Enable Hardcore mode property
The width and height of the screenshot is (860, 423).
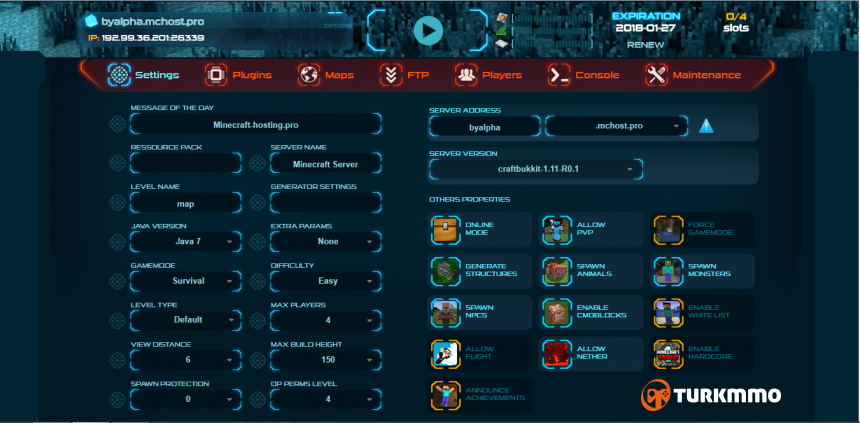[703, 353]
